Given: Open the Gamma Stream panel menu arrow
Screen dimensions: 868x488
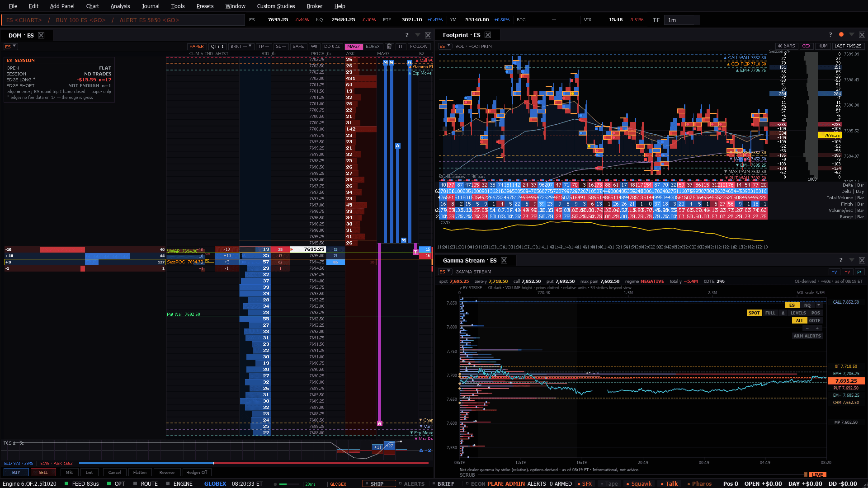Looking at the screenshot, I should [852, 260].
